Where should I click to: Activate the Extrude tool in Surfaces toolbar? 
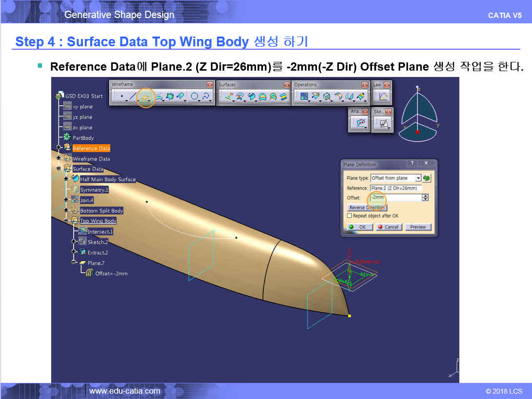point(228,97)
